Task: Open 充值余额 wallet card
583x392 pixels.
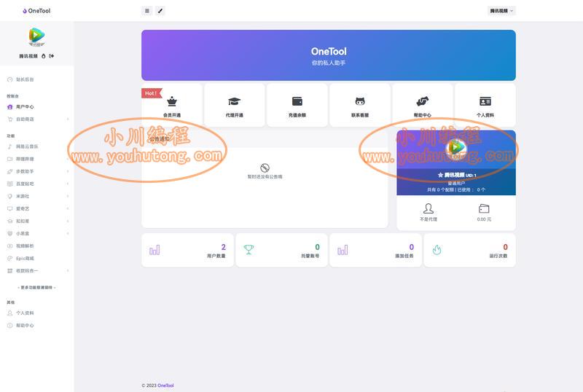Action: (297, 105)
